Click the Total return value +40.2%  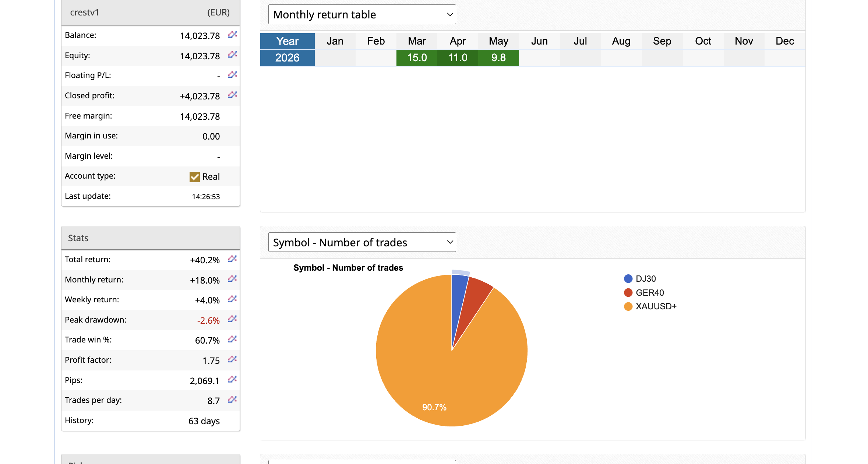205,260
